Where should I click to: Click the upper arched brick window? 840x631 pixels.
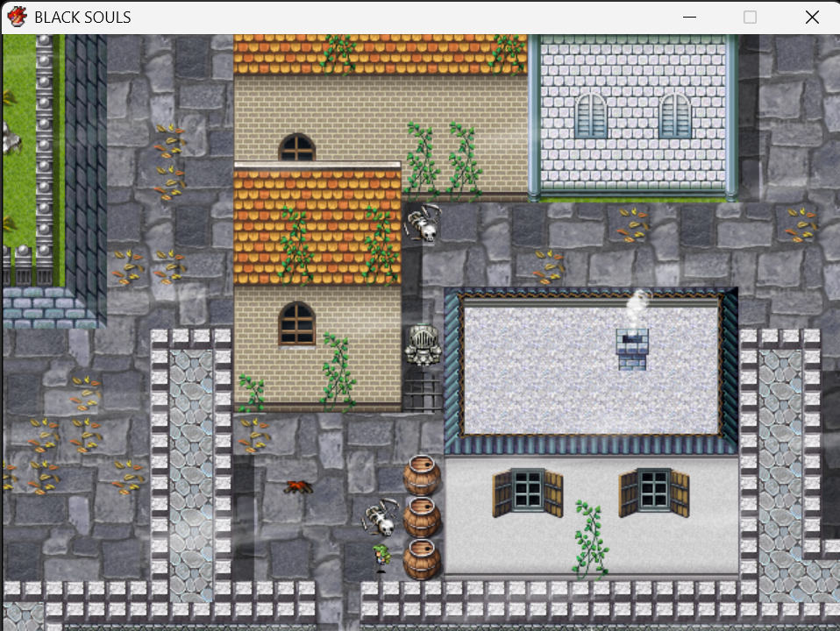tap(296, 146)
